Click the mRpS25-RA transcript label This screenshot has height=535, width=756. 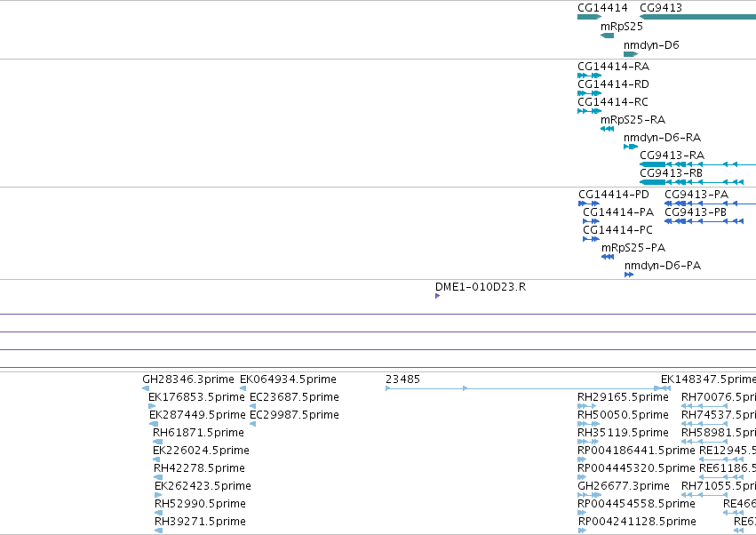tap(633, 120)
